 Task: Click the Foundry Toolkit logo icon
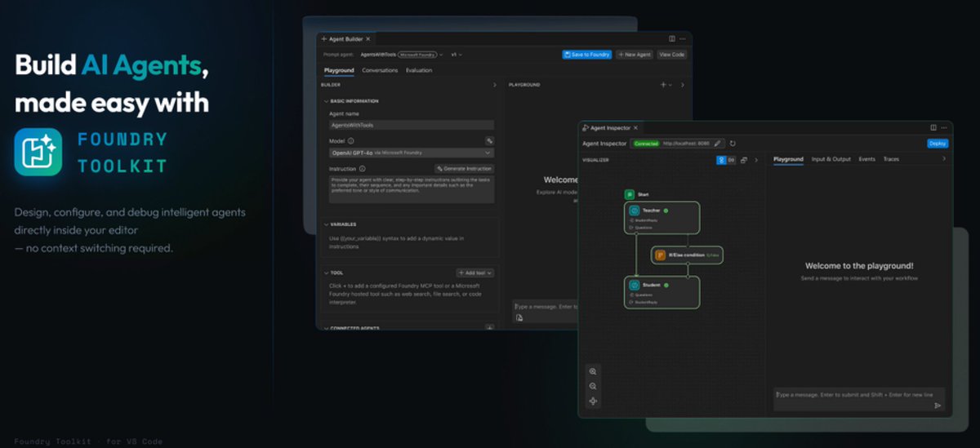coord(38,152)
